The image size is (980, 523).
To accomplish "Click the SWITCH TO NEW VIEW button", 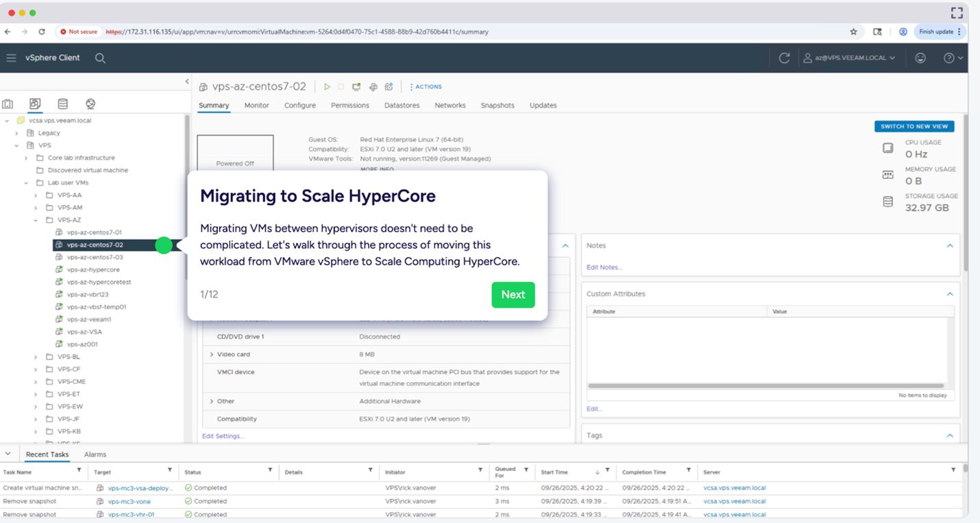I will [914, 126].
